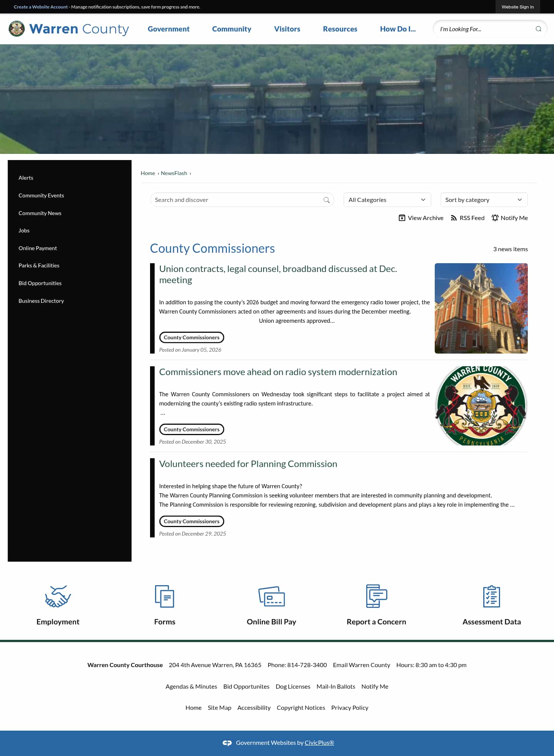This screenshot has height=756, width=554.
Task: Open the Sort by category dropdown
Action: pyautogui.click(x=484, y=200)
